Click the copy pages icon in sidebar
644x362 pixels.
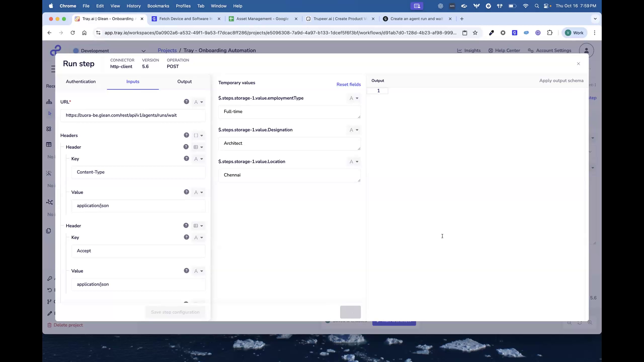(x=49, y=231)
